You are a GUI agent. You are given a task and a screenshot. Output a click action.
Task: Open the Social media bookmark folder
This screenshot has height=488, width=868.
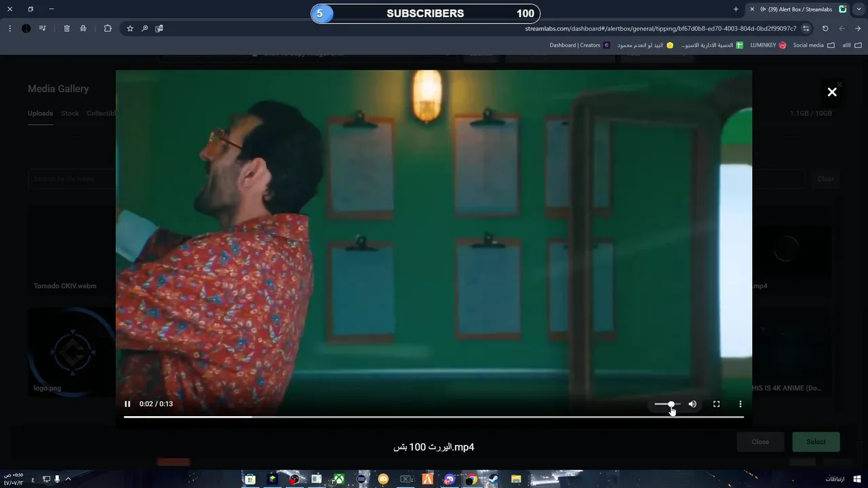click(814, 45)
